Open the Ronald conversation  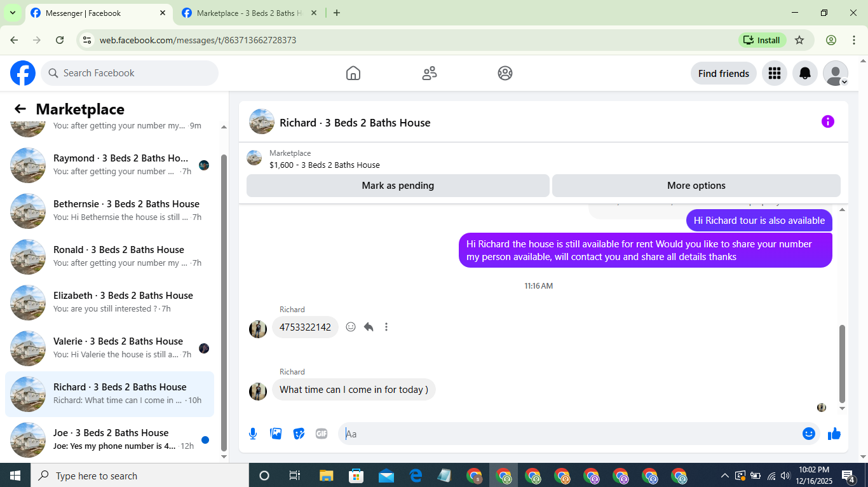click(x=109, y=257)
